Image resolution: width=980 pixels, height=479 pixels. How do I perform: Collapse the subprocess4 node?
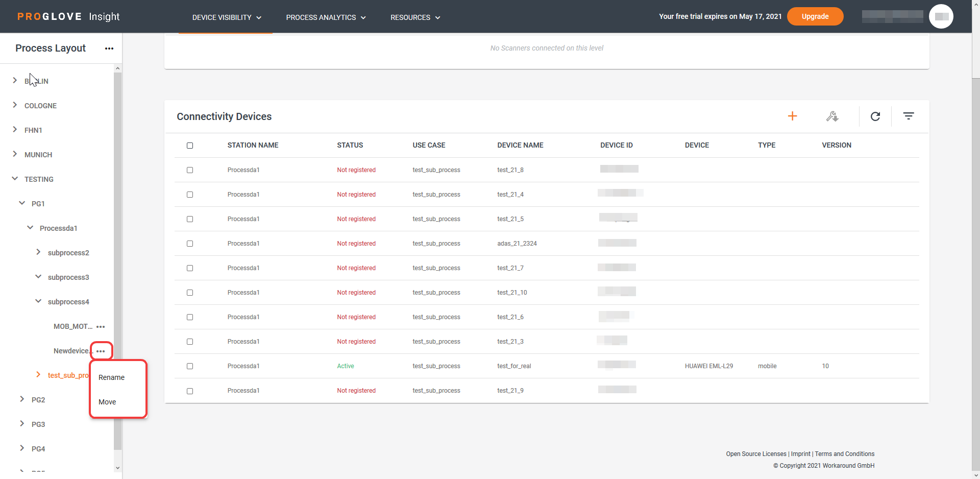38,301
